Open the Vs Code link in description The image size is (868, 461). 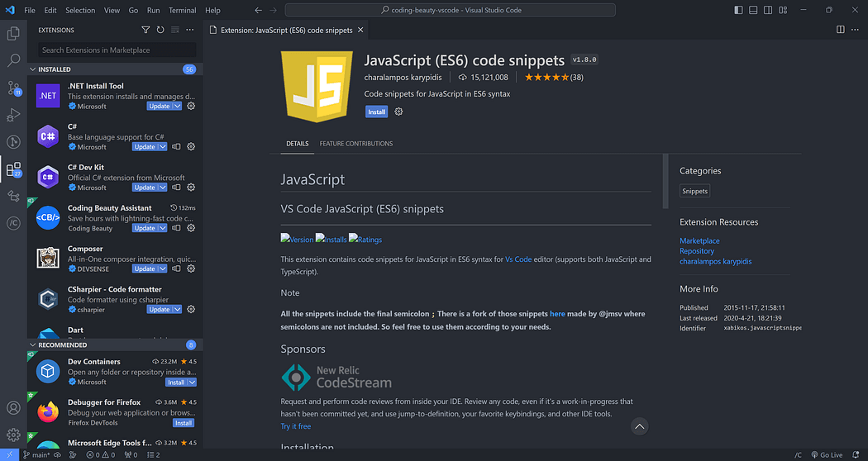pos(518,259)
